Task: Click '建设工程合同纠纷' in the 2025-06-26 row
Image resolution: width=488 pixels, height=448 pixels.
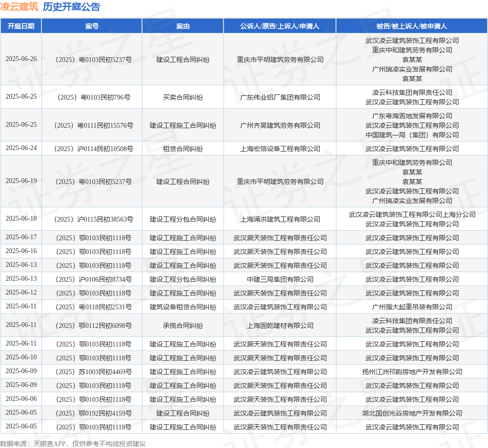Action: tap(183, 60)
